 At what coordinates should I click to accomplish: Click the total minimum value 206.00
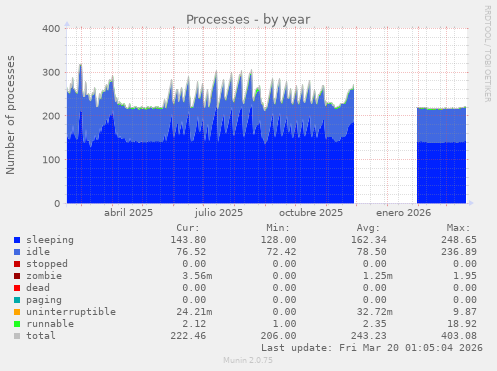point(278,336)
